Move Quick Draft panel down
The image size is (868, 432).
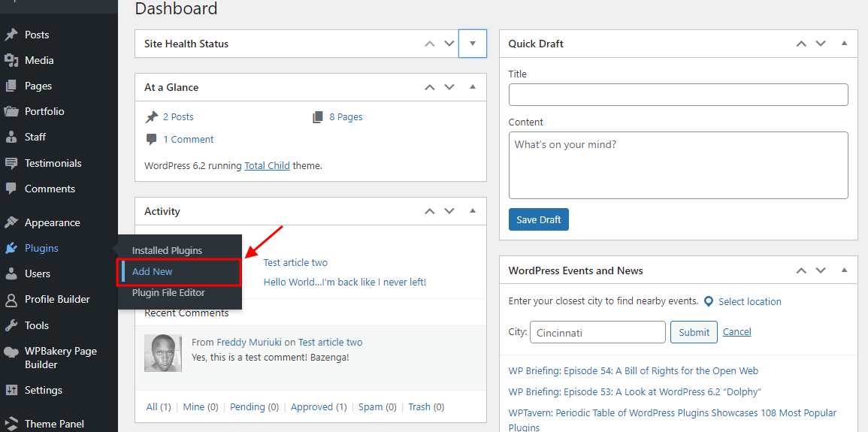tap(821, 43)
